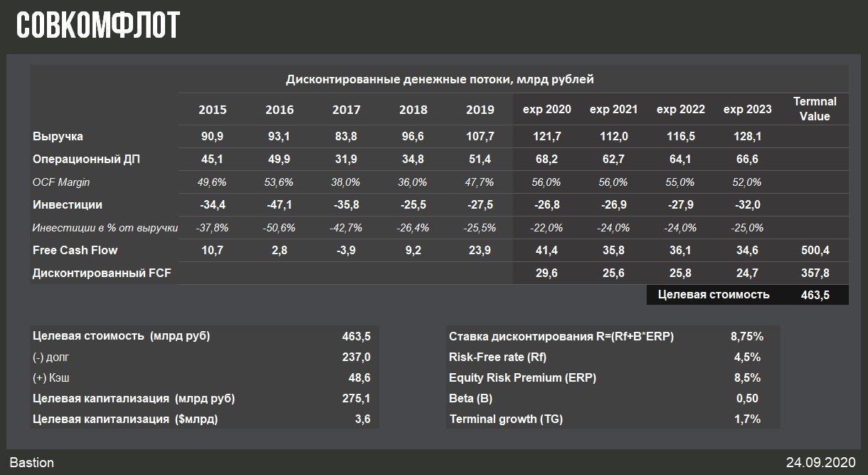Click the Risk-Free rate (Rf) label
This screenshot has width=868, height=475.
click(x=497, y=357)
